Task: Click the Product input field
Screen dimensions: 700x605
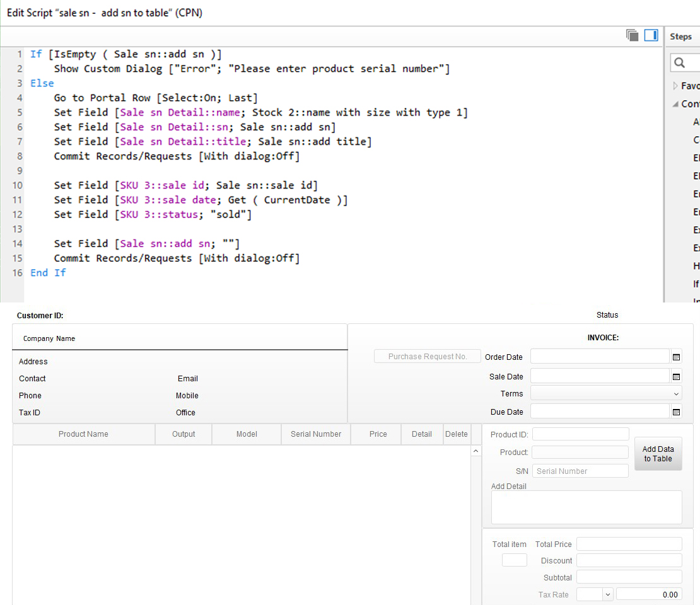Action: (580, 452)
